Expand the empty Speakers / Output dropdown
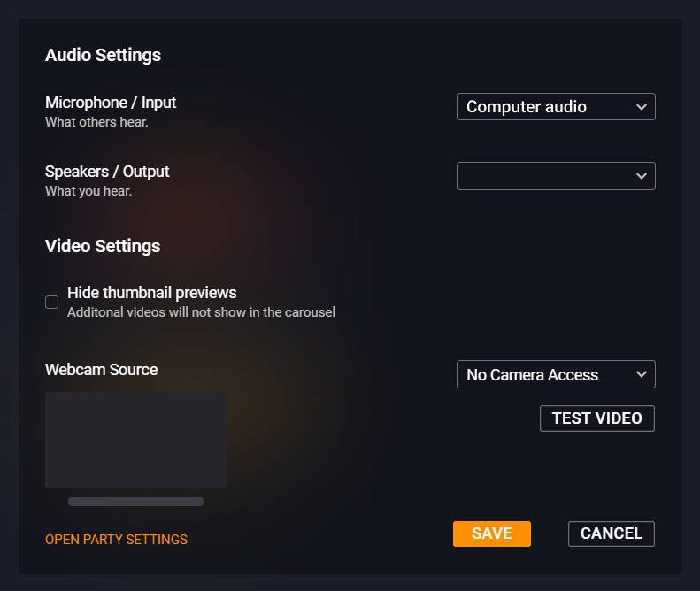700x591 pixels. tap(544, 176)
